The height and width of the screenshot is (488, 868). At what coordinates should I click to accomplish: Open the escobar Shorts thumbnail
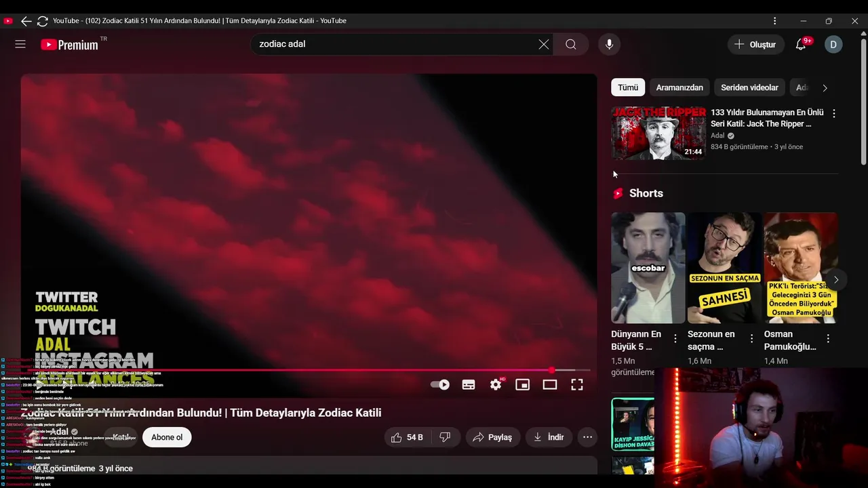(x=648, y=268)
